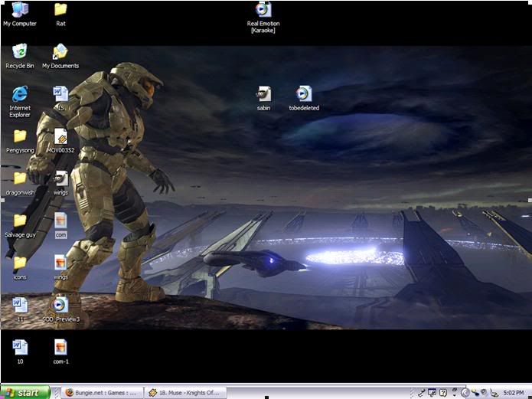Click the shield tray icon
Viewport: 532px width, 399px height.
[485, 393]
